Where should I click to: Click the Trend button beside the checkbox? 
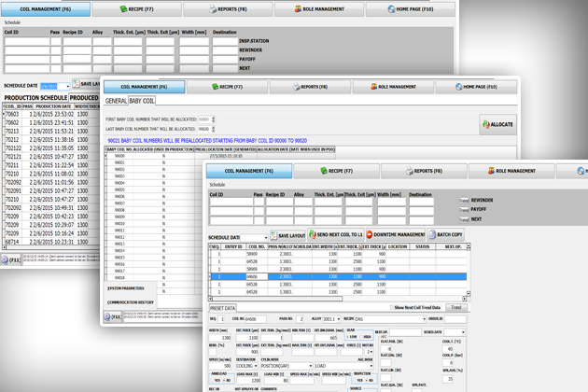[456, 307]
